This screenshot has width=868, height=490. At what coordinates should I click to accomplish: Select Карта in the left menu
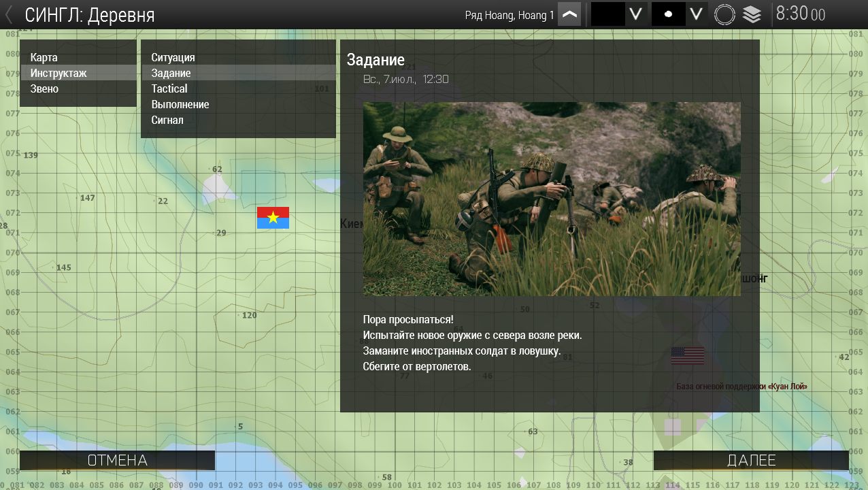[78, 57]
